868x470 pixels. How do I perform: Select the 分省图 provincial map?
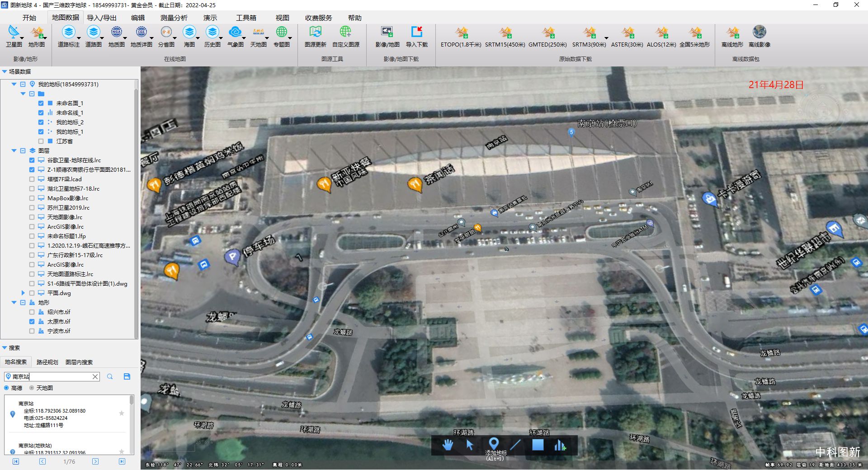click(166, 37)
